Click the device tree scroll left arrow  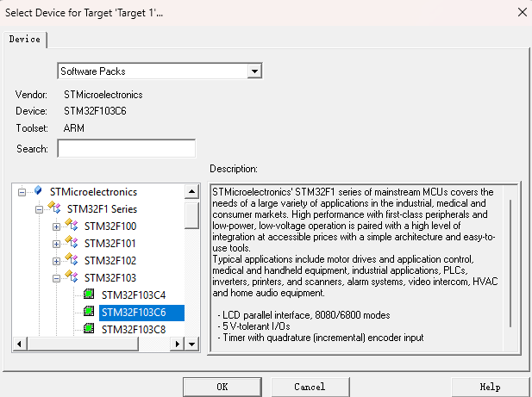19,344
